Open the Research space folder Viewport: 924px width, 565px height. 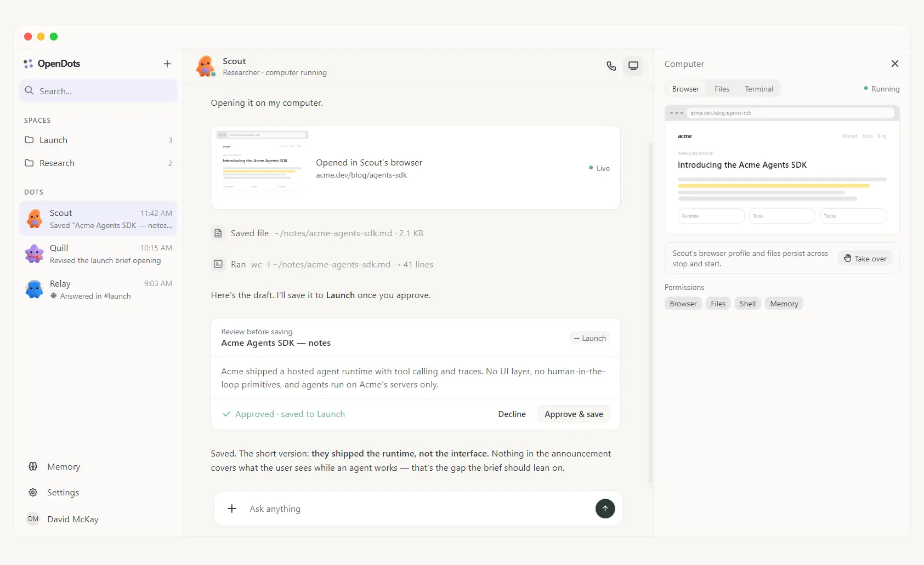(98, 163)
